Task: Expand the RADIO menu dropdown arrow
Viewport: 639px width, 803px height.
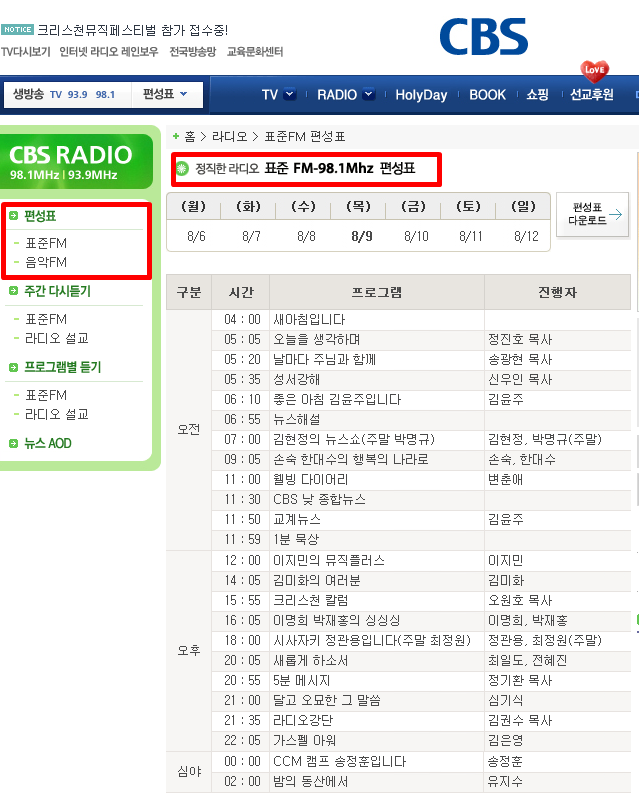Action: click(x=369, y=94)
